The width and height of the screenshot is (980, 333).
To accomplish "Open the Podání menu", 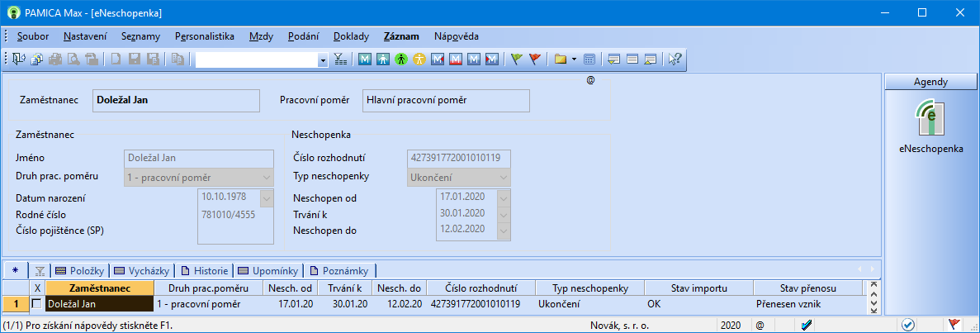I will (304, 36).
